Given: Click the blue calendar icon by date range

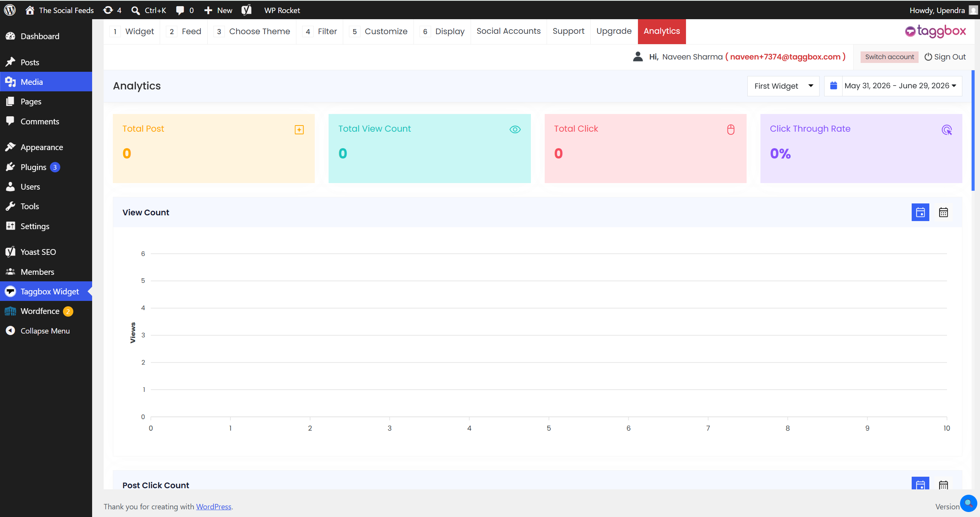Looking at the screenshot, I should pyautogui.click(x=833, y=86).
